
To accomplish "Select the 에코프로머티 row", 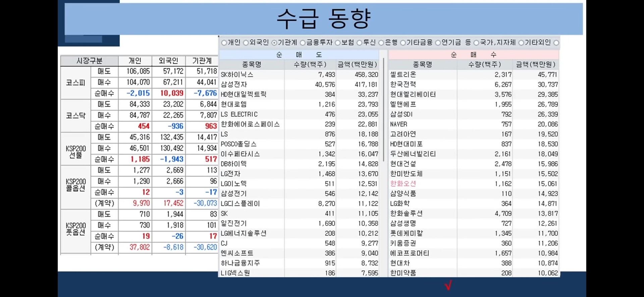I will [x=474, y=253].
